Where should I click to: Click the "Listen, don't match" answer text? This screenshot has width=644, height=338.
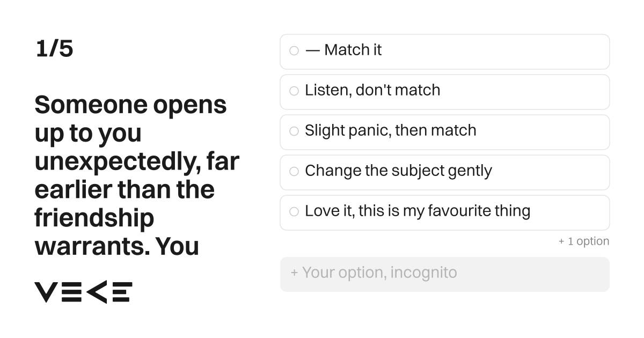click(x=372, y=90)
